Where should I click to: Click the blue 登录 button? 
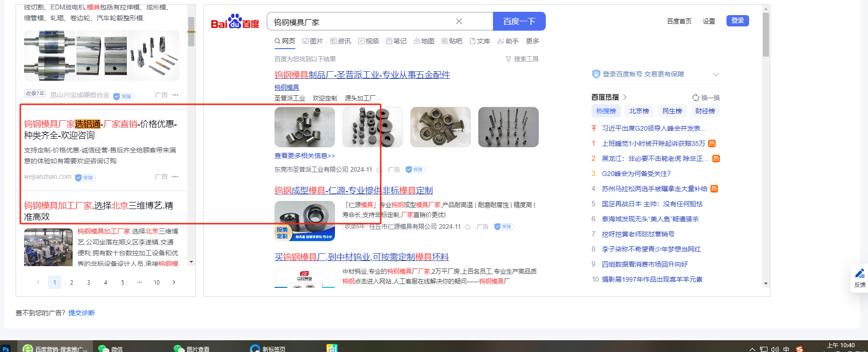pos(737,21)
